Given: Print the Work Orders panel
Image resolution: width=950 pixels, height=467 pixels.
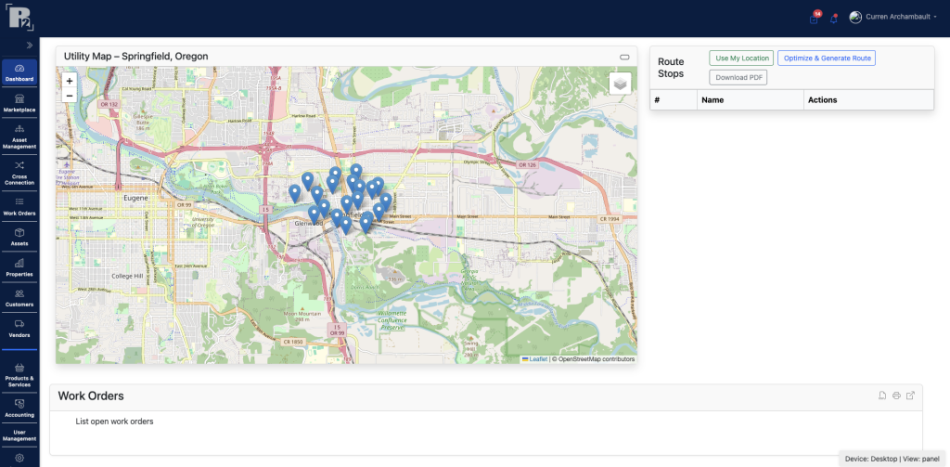Looking at the screenshot, I should click(896, 396).
